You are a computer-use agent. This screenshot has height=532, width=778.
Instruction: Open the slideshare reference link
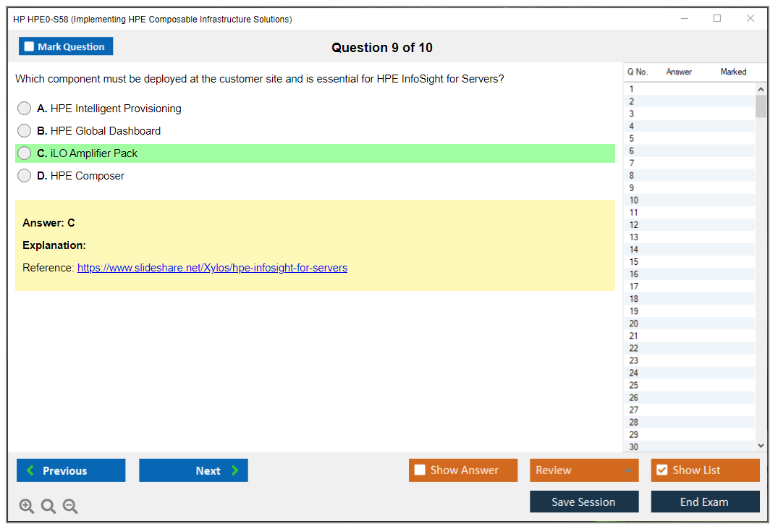click(212, 268)
